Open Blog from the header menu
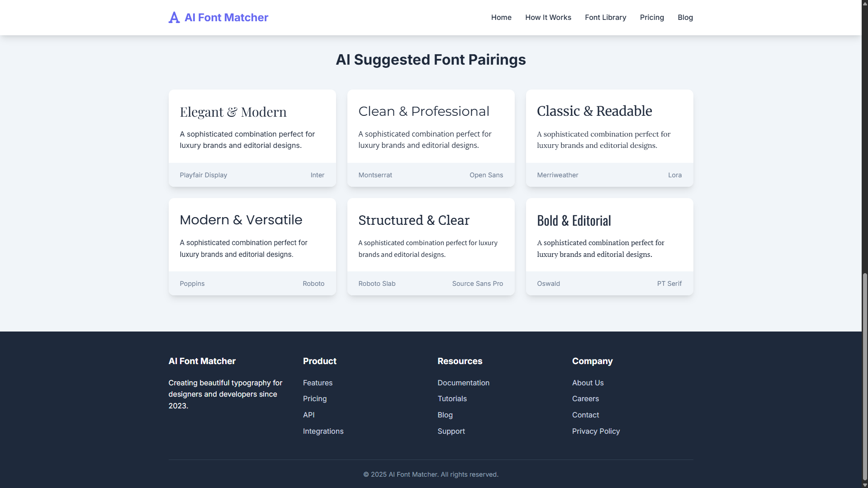 coord(685,18)
